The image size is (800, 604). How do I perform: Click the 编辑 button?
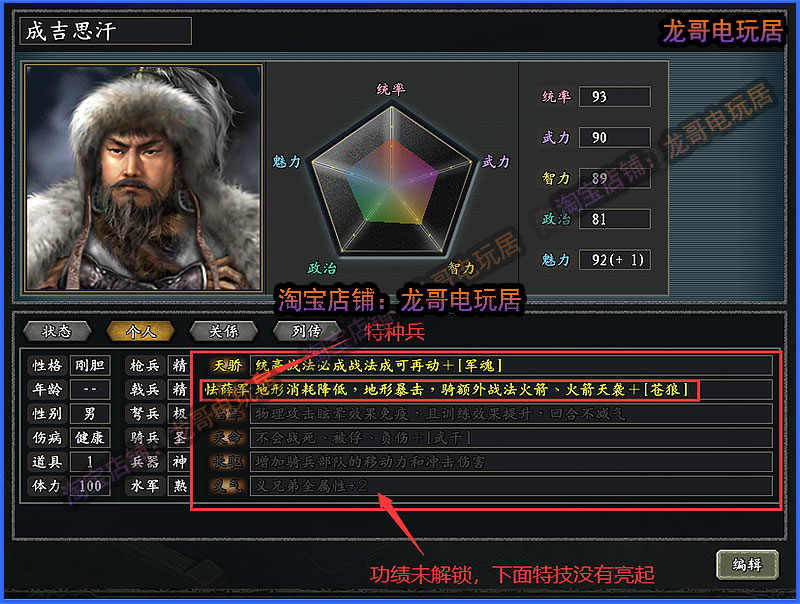(x=747, y=565)
